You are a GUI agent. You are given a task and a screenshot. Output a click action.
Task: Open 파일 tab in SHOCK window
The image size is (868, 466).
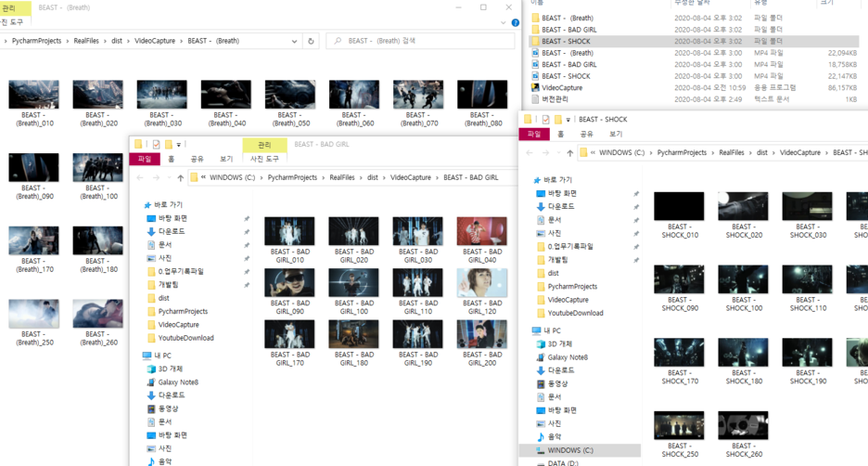pyautogui.click(x=534, y=134)
